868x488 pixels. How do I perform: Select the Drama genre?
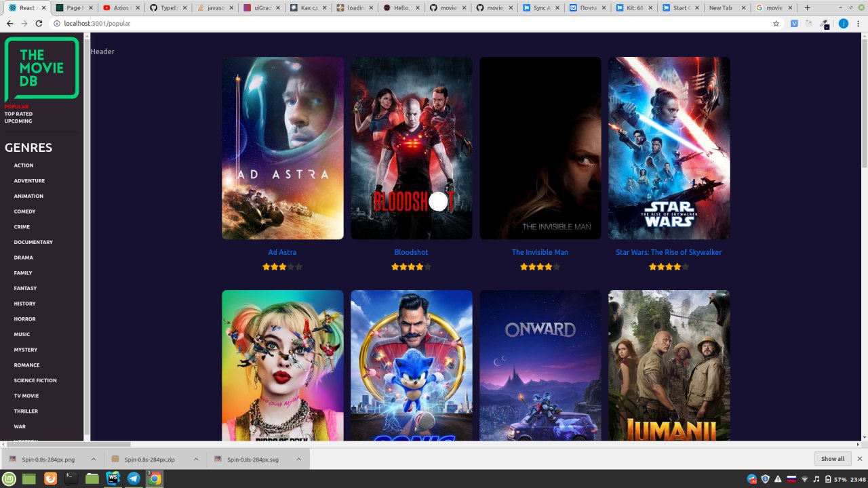pos(24,258)
